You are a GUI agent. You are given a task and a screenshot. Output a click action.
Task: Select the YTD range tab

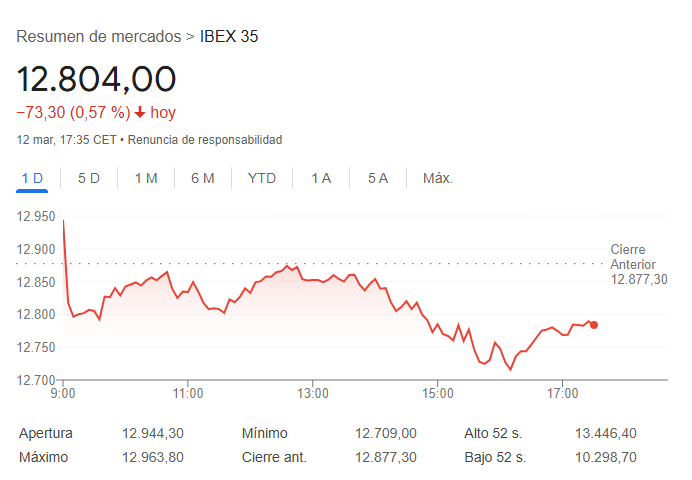pos(262,179)
